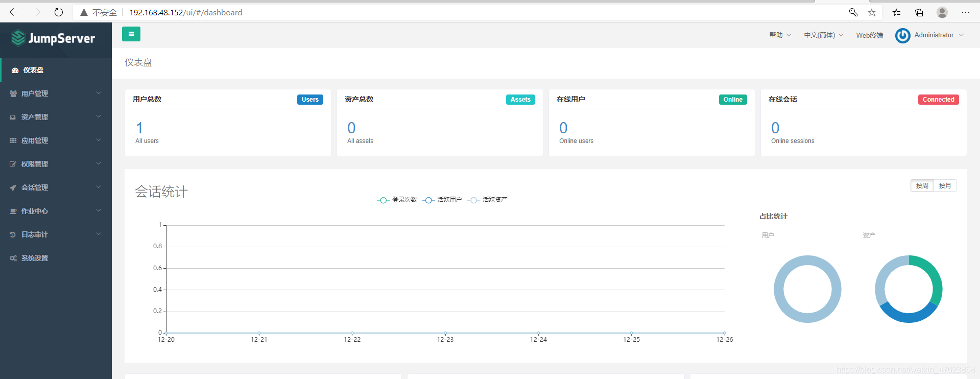This screenshot has width=980, height=379.
Task: Expand the 资产管理 chevron
Action: (x=99, y=116)
